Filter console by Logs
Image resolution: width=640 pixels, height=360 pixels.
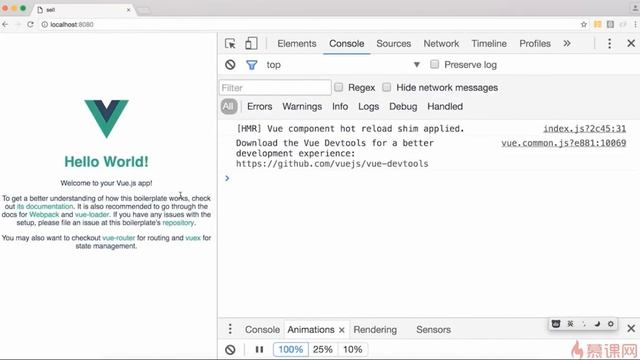(369, 106)
